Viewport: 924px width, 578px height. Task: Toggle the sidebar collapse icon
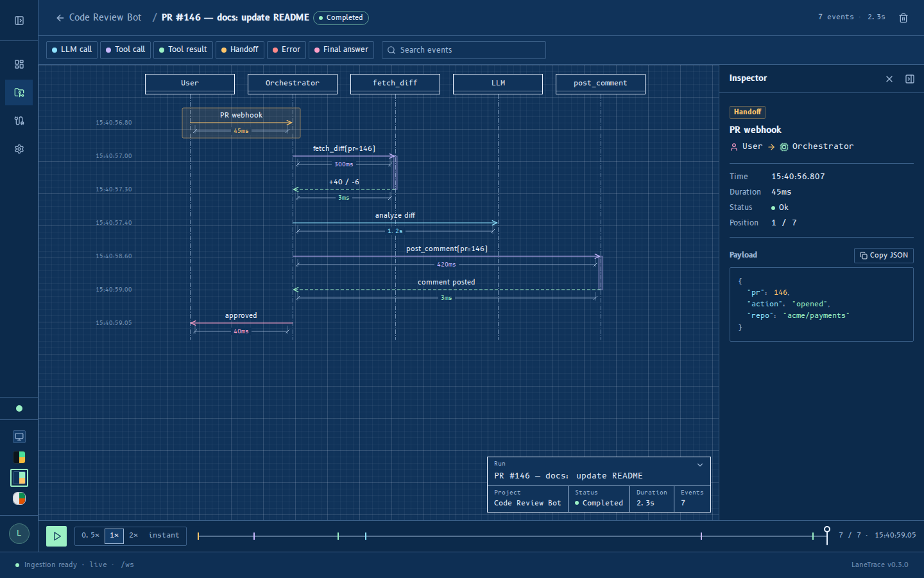[19, 21]
